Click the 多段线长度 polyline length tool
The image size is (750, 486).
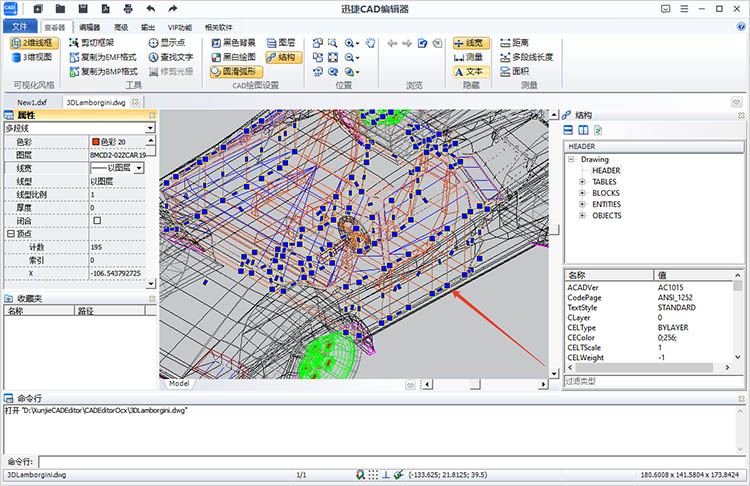(x=526, y=57)
